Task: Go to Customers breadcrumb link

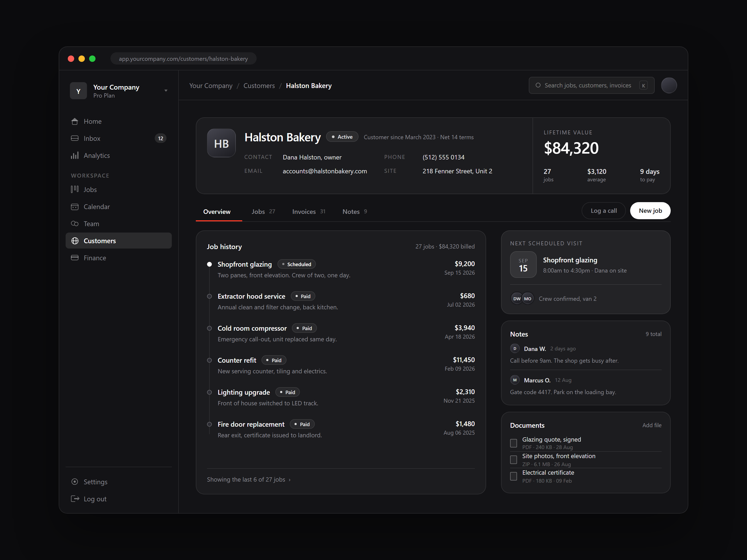Action: [x=259, y=86]
